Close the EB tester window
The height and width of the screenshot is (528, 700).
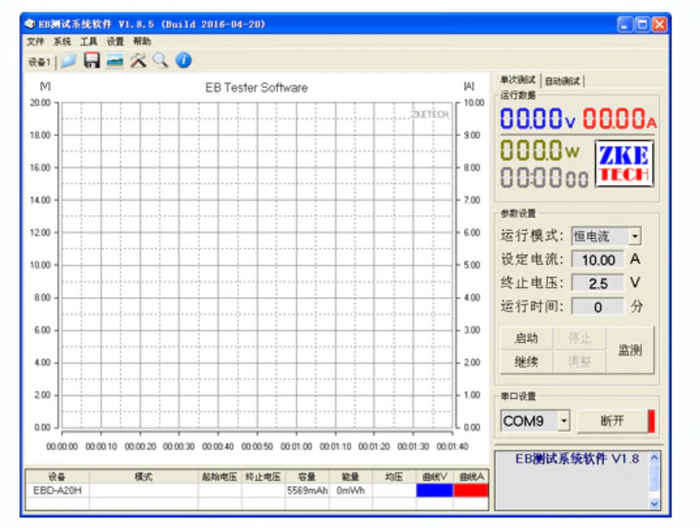(659, 24)
